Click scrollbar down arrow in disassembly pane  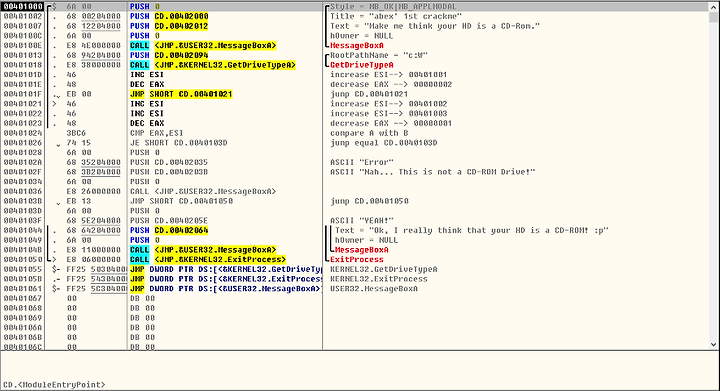[x=713, y=345]
